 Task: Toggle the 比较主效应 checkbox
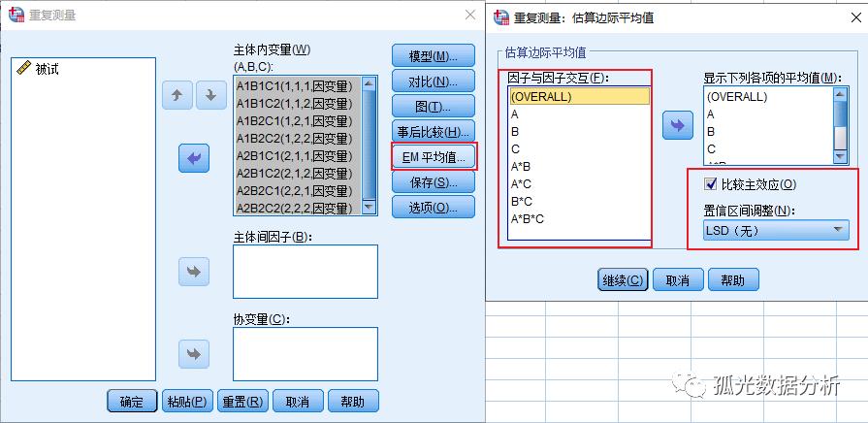click(710, 184)
